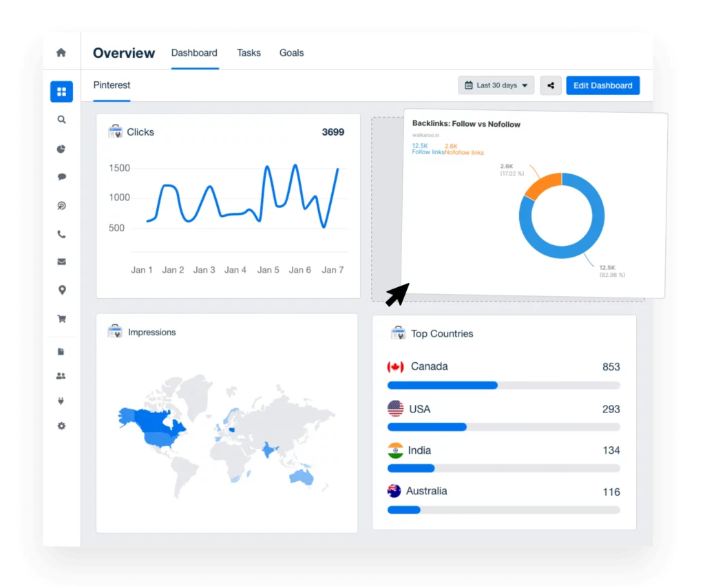Open the search icon in the sidebar
705x588 pixels.
[61, 120]
